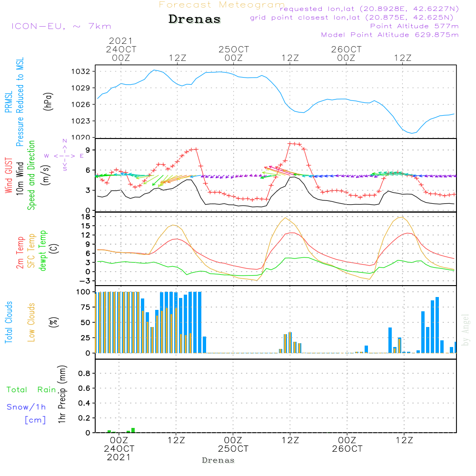
Task: Click the ICON-EU ~7km model label
Action: (61, 26)
